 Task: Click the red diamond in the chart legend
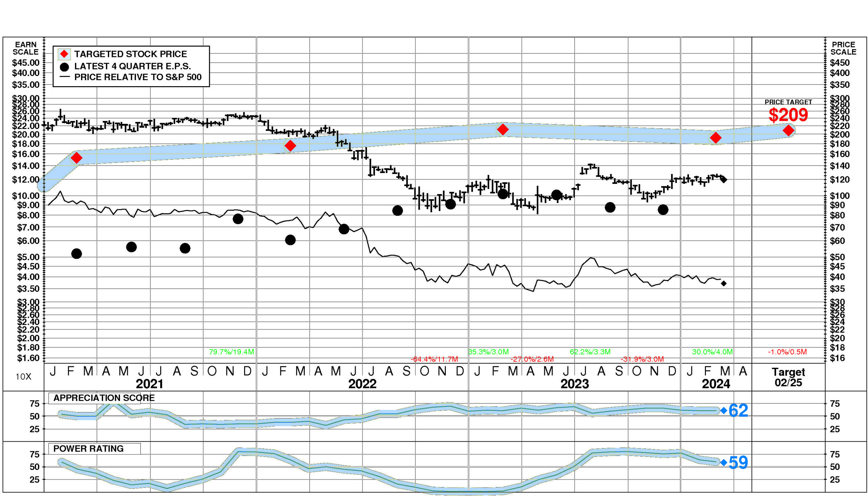[x=64, y=54]
